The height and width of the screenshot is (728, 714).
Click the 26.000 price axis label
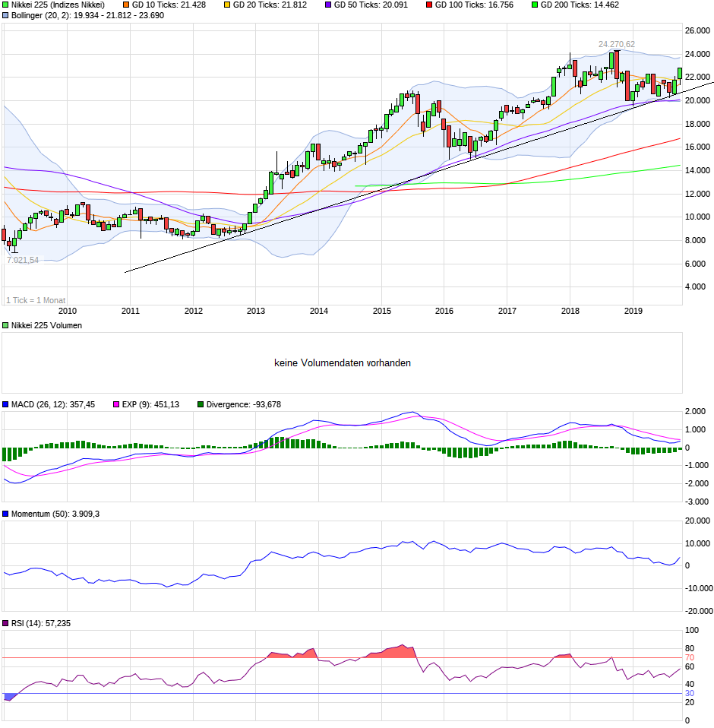click(697, 30)
